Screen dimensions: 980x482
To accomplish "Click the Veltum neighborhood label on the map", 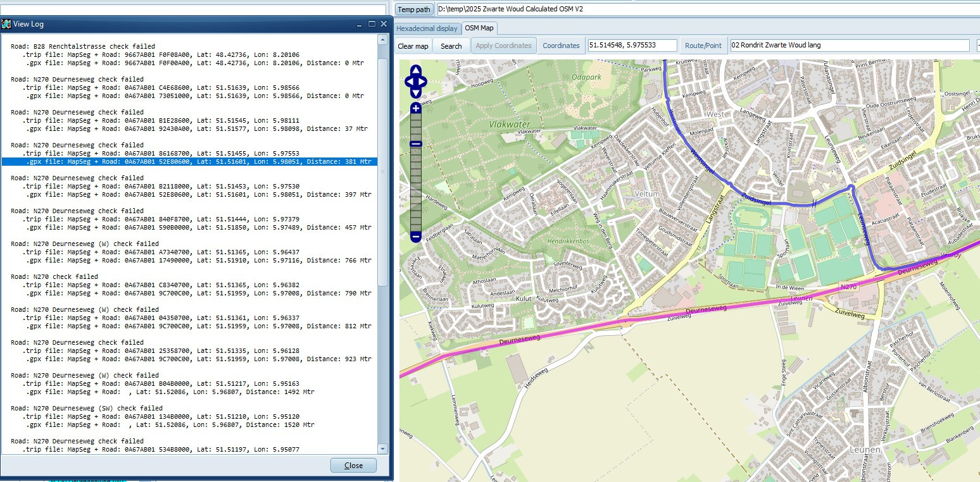I will click(x=648, y=194).
